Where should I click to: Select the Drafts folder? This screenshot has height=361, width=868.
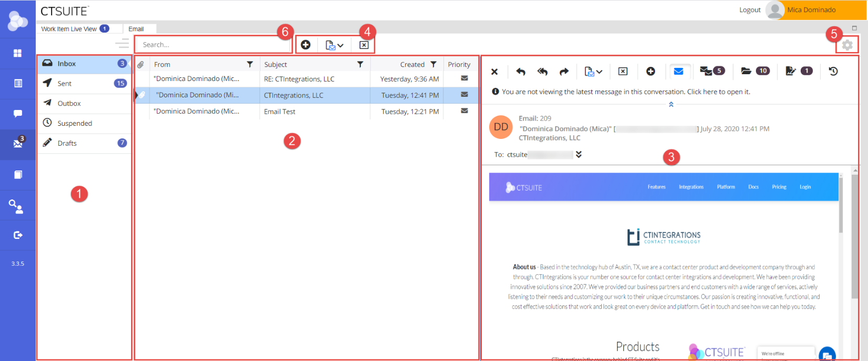coord(84,143)
